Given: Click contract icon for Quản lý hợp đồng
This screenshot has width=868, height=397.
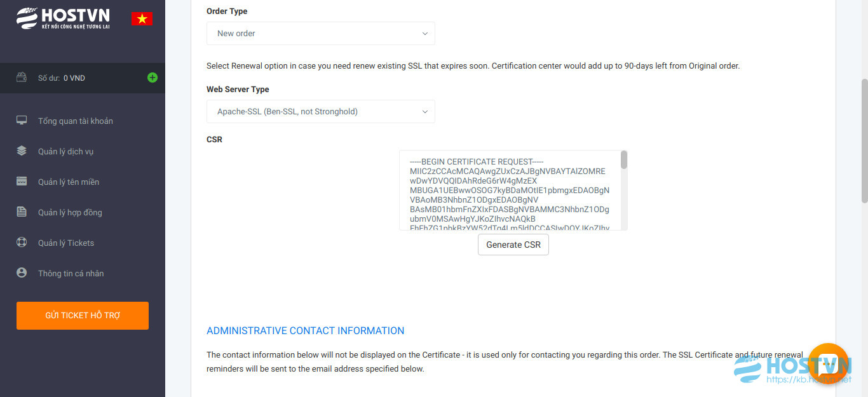Looking at the screenshot, I should [22, 212].
